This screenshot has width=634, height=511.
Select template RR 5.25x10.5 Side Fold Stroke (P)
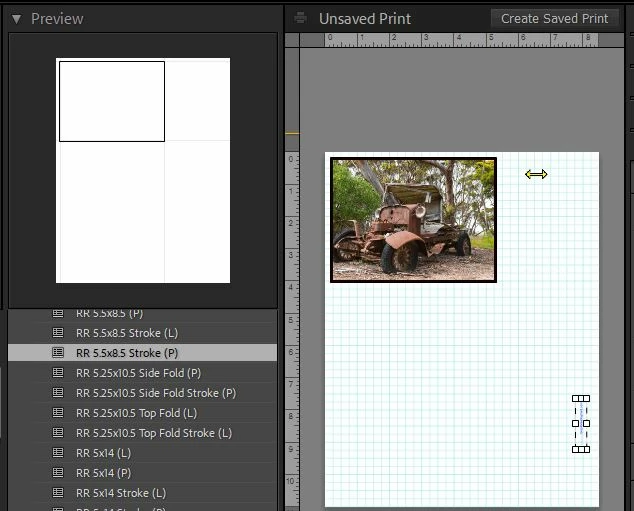142,393
